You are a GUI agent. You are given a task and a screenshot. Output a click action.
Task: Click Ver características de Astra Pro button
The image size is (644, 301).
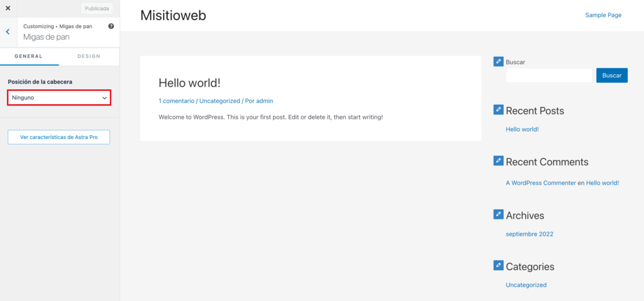58,137
